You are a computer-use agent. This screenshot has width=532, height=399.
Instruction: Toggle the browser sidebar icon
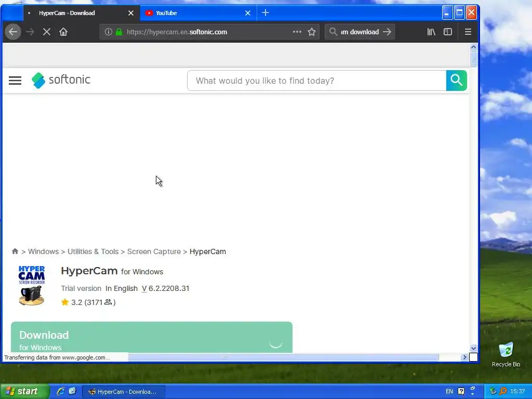[x=447, y=32]
